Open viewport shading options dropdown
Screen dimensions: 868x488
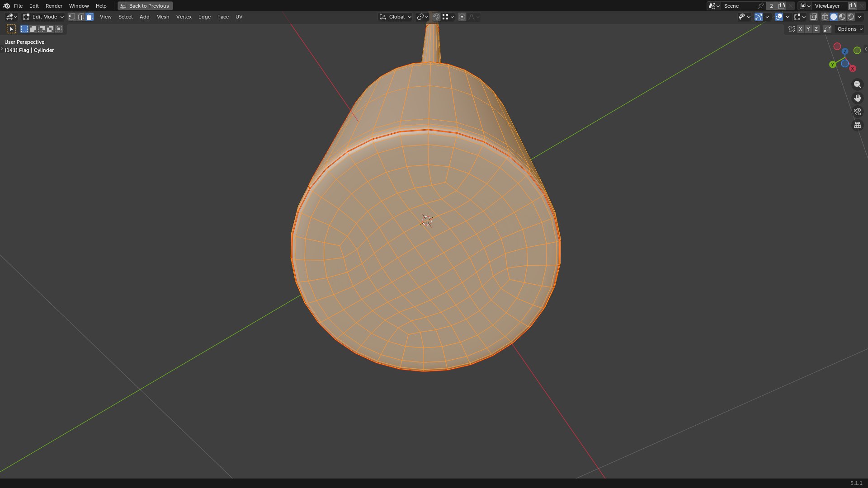859,17
